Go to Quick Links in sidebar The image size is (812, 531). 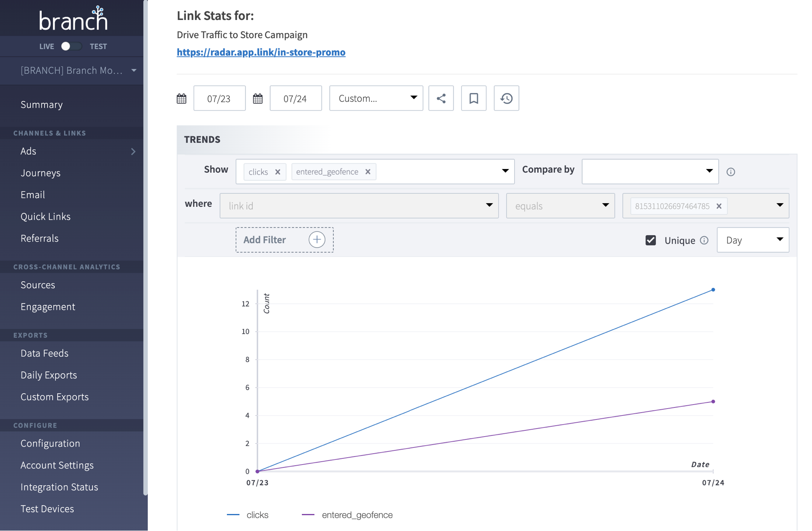[x=45, y=216]
